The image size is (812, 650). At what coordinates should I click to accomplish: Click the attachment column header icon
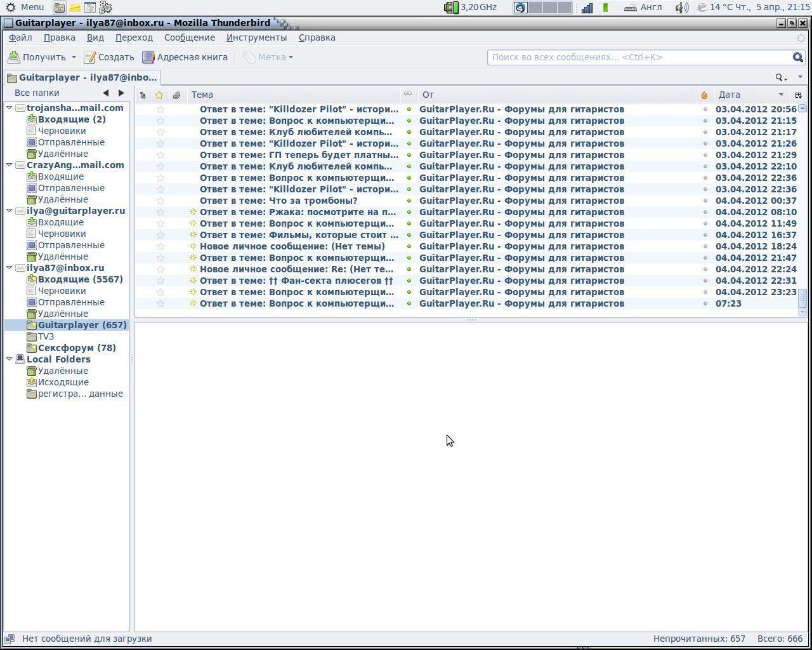(x=177, y=95)
